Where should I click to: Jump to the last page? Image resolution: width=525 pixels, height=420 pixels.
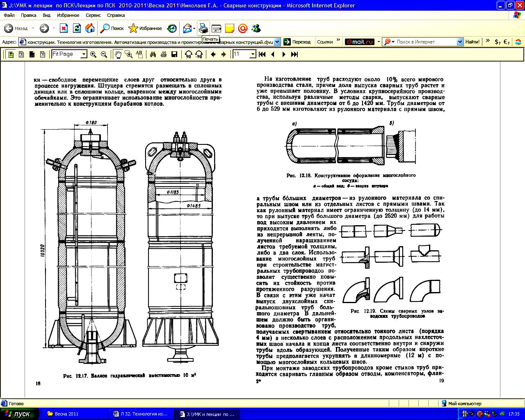pos(294,54)
